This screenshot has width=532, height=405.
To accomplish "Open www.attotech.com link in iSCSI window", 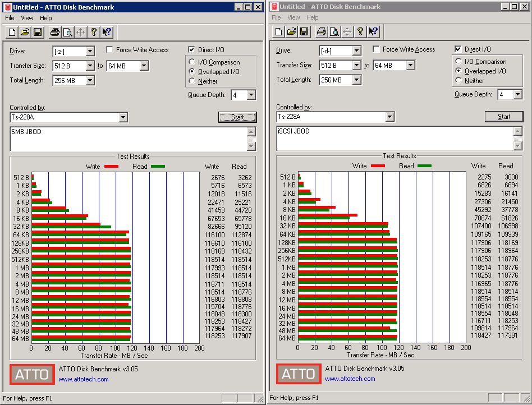I will pos(350,379).
